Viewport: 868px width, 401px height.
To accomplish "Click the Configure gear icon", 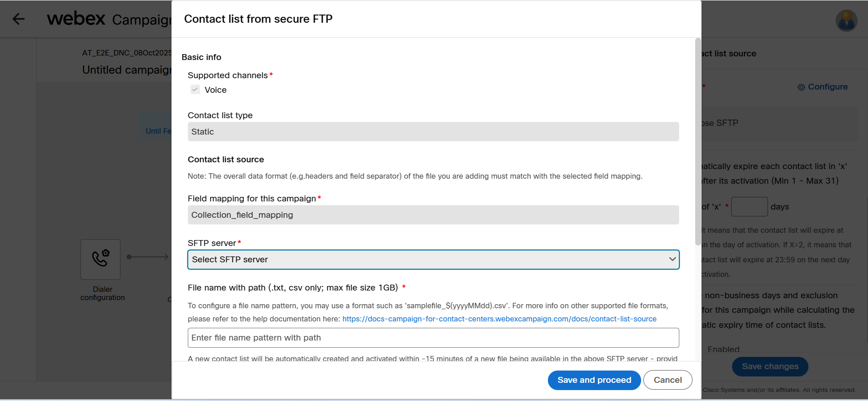I will tap(801, 87).
